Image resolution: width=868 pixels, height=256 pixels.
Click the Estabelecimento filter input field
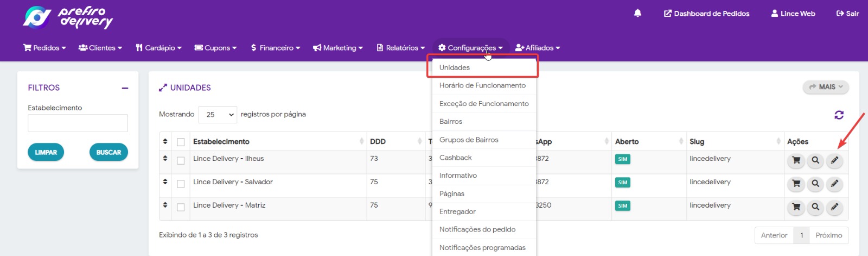click(78, 123)
